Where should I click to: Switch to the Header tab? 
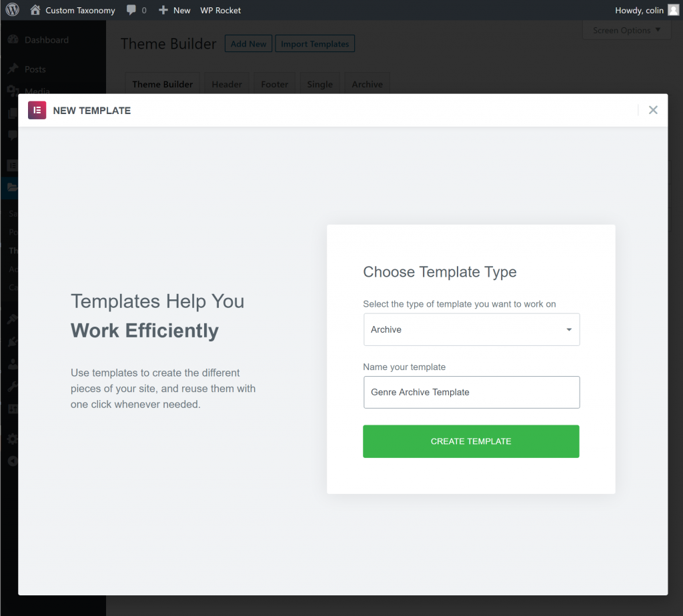[227, 84]
